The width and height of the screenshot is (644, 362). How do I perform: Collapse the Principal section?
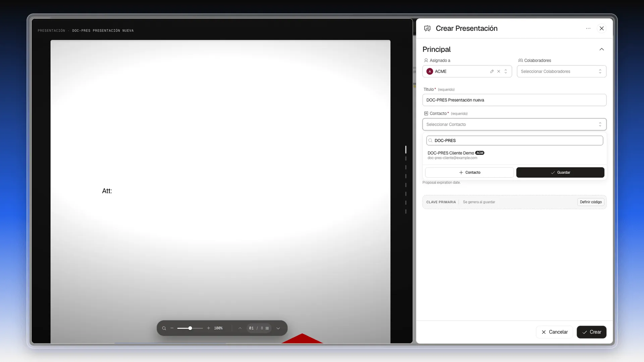602,49
